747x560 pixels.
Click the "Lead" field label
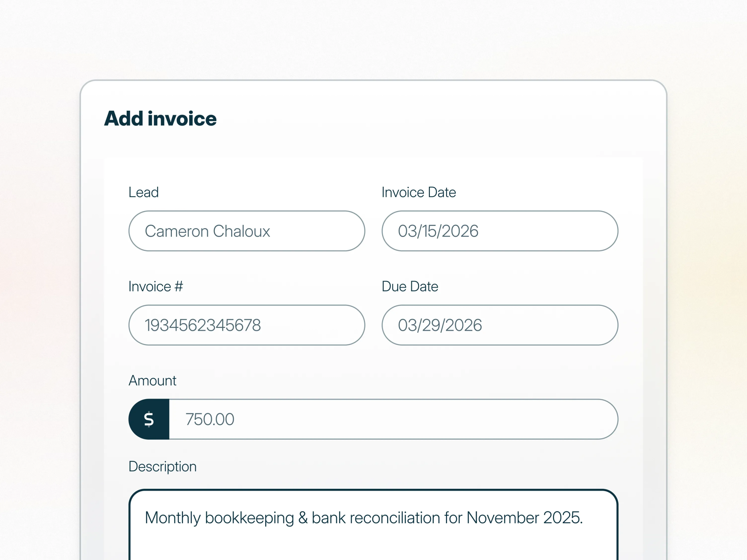coord(143,192)
